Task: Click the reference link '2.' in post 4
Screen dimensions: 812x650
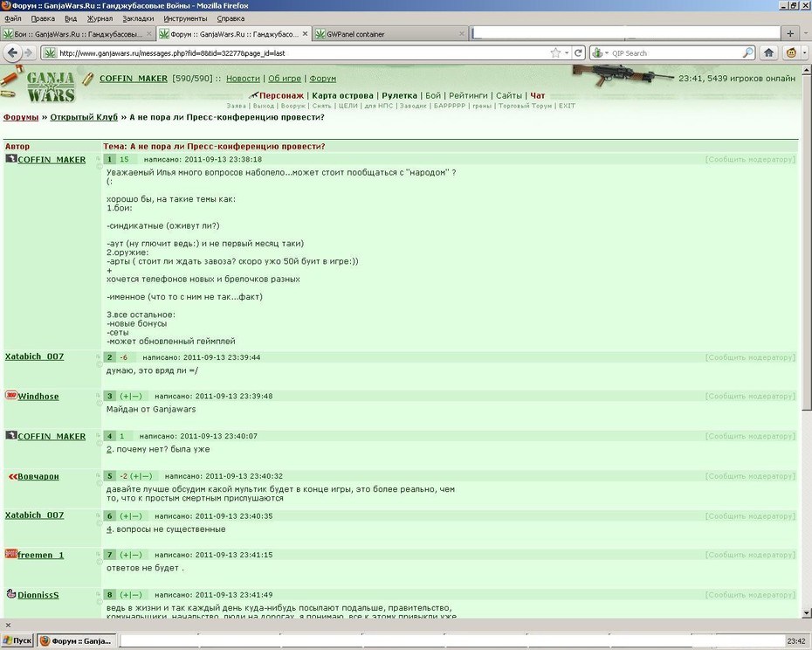Action: point(109,449)
